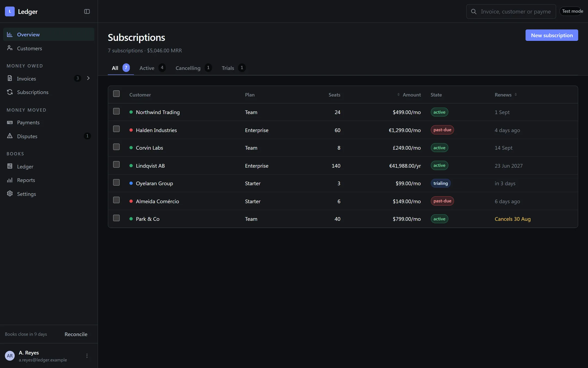Expand the Invoices submenu chevron
588x368 pixels.
[x=88, y=78]
